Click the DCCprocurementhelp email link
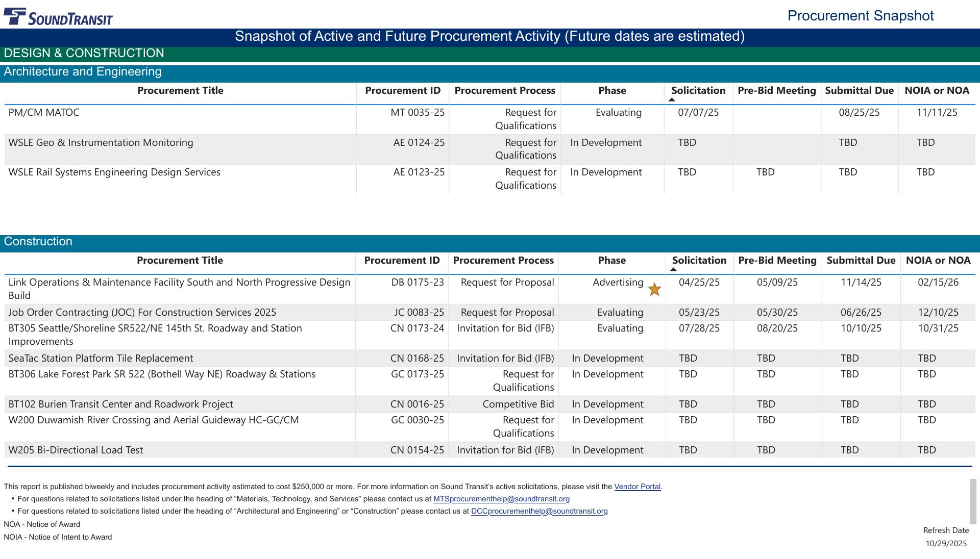 pyautogui.click(x=539, y=511)
